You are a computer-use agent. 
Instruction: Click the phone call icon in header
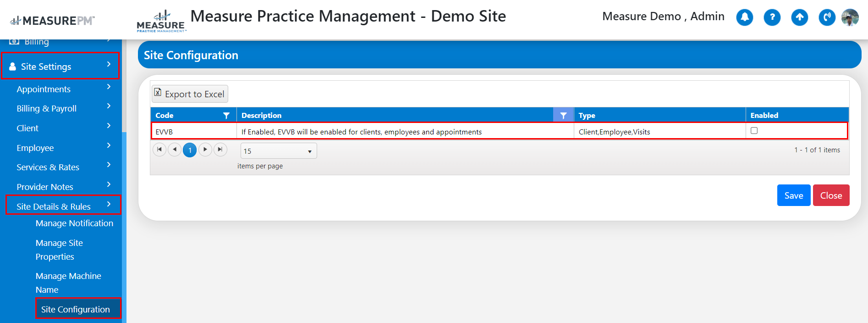click(827, 17)
